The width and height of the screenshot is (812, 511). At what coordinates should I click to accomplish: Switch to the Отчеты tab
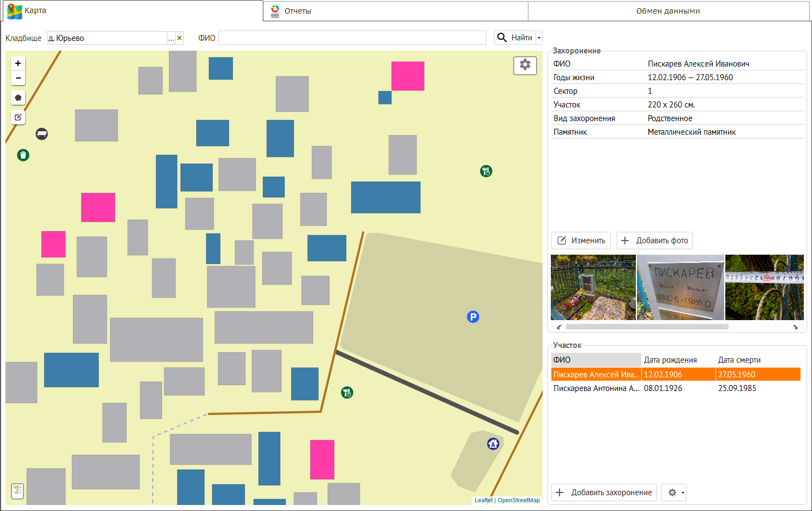pos(395,11)
